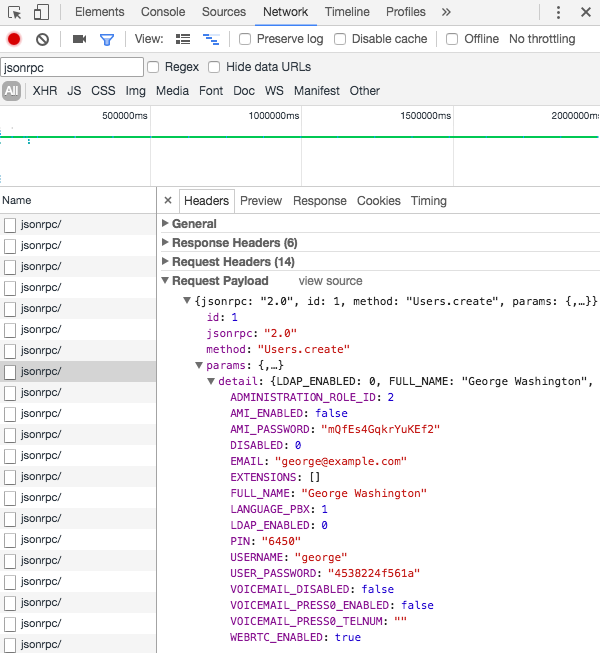Click the 500000ms timeline marker

coord(124,116)
